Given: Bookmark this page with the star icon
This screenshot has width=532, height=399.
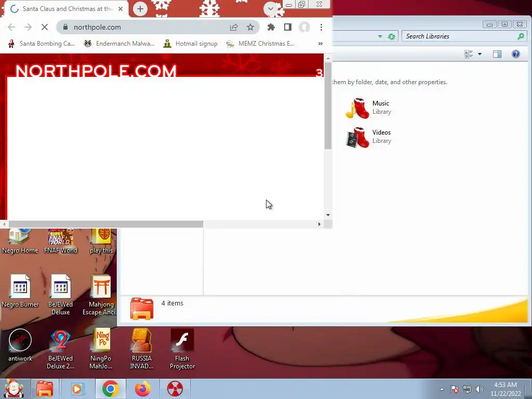Looking at the screenshot, I should click(250, 27).
